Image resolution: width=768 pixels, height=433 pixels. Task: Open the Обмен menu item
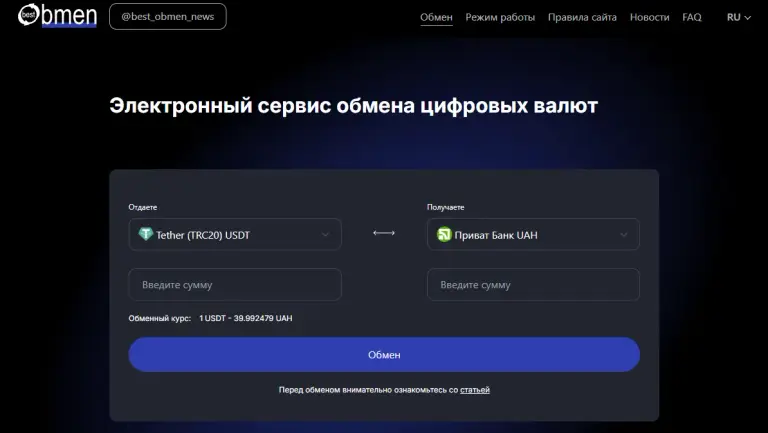click(x=436, y=17)
